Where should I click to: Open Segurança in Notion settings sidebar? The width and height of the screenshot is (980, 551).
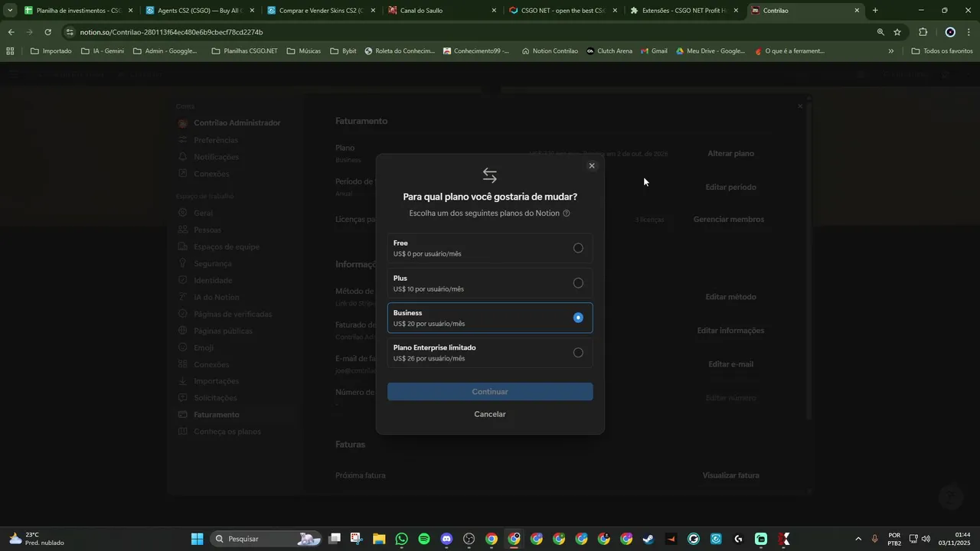click(212, 263)
